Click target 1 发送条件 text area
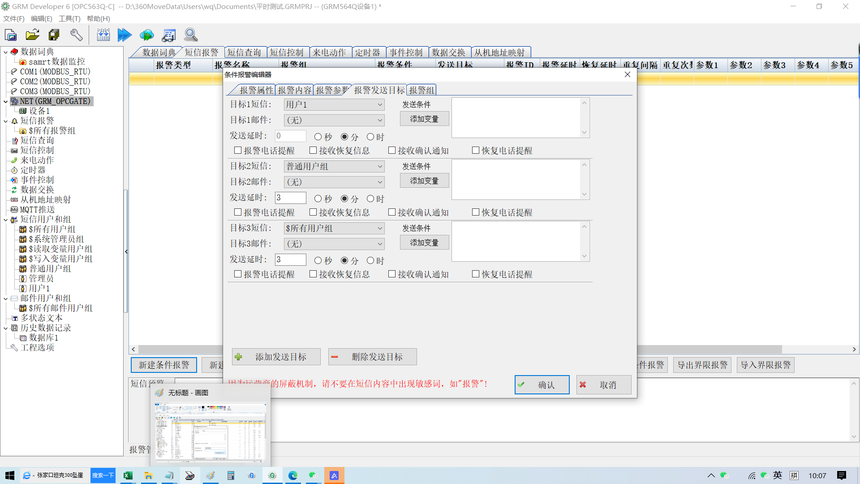 pos(516,117)
